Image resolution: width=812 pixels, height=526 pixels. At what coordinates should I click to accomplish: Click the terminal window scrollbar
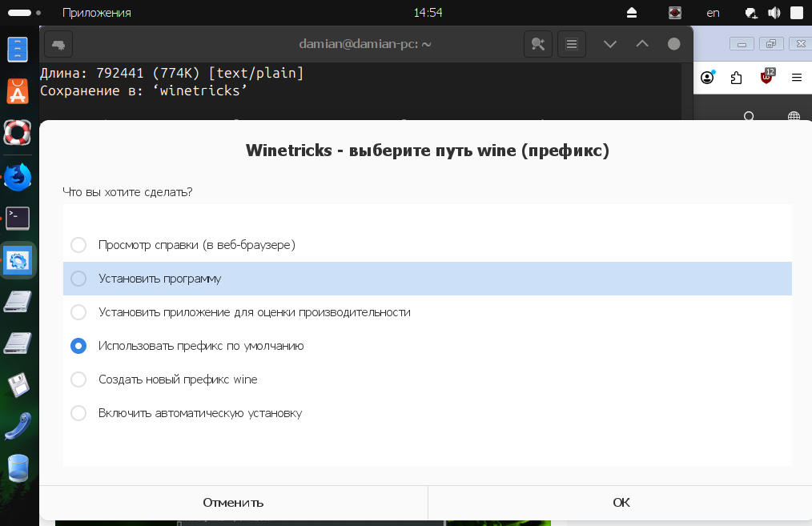coord(687,92)
